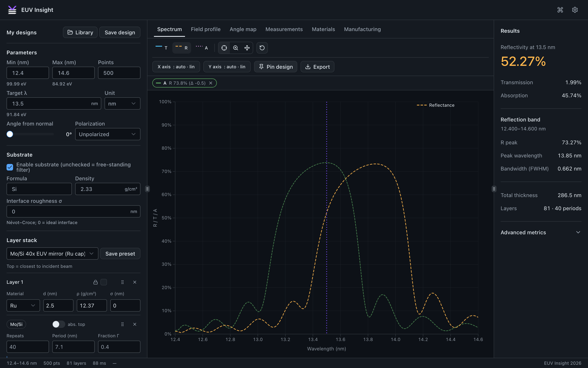This screenshot has width=588, height=368.
Task: Open settings gear in top bar
Action: [x=575, y=10]
